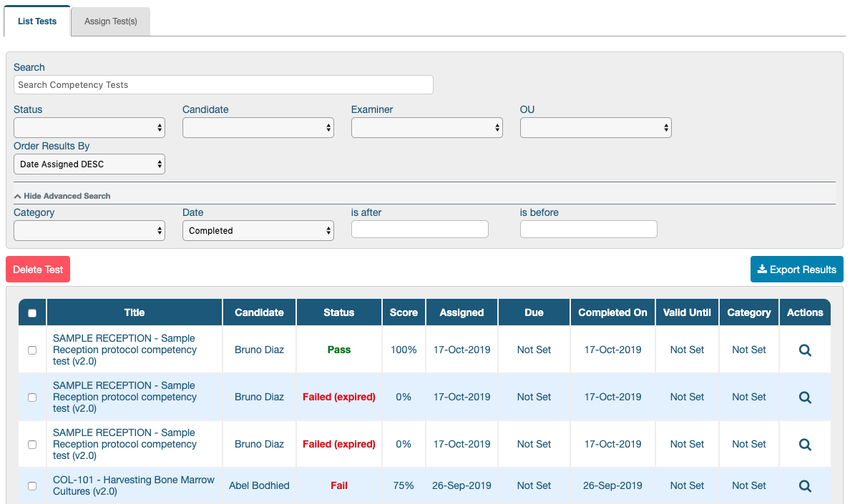Image resolution: width=850 pixels, height=504 pixels.
Task: Toggle select-all checkbox in table header
Action: point(32,313)
